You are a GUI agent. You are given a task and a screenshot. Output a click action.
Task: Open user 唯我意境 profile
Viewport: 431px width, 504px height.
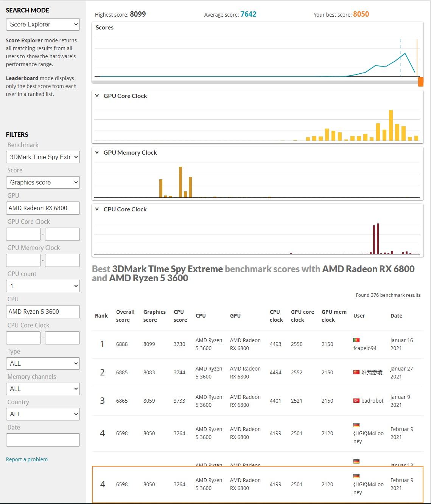pos(372,372)
